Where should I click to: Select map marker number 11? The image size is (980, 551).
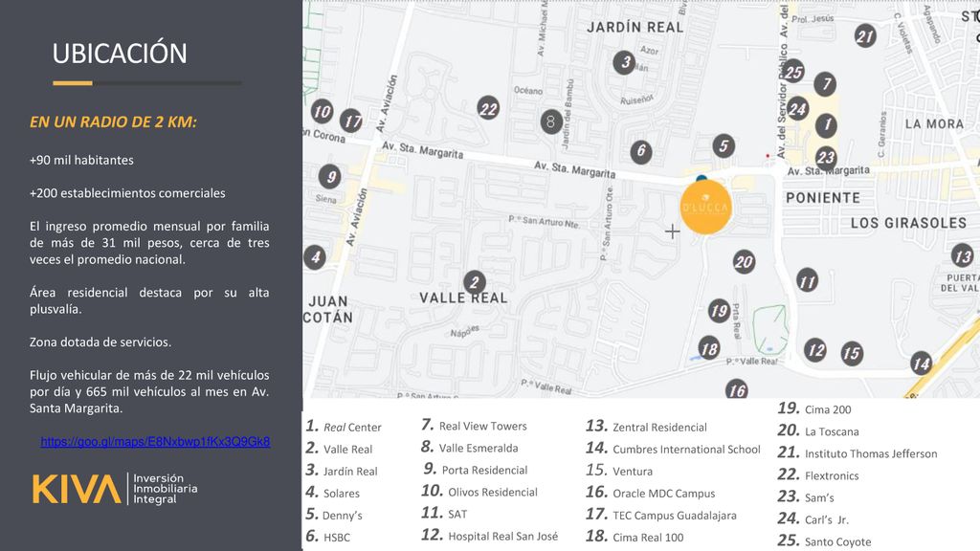click(x=807, y=281)
